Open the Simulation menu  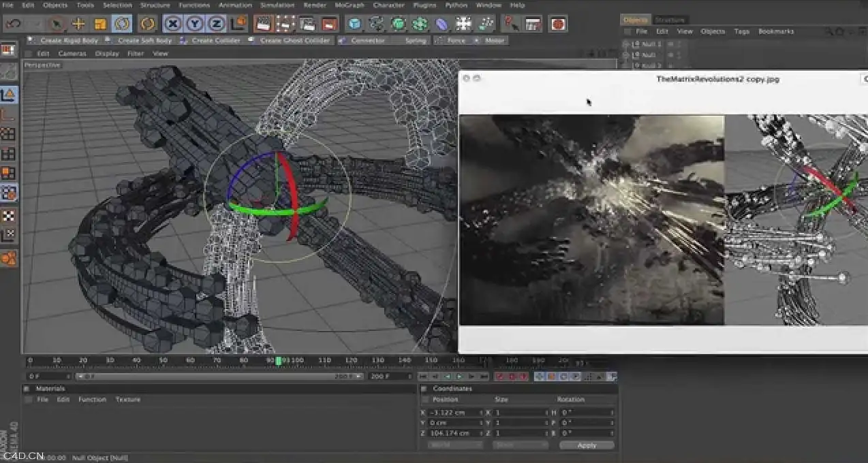click(277, 5)
